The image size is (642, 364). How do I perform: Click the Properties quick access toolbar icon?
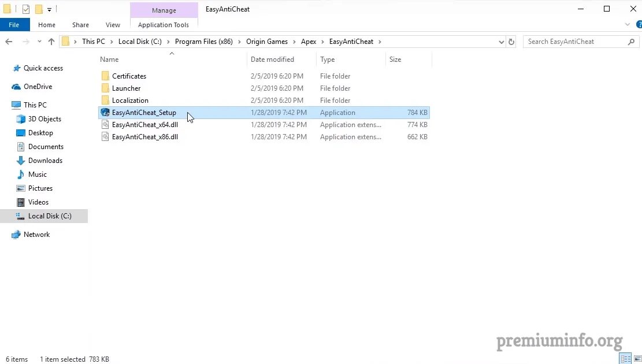(x=26, y=9)
